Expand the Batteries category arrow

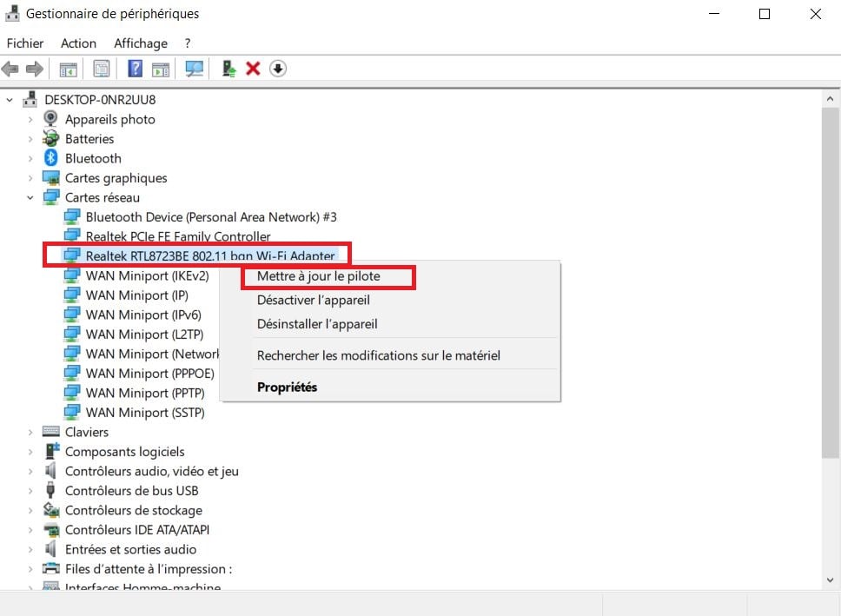[x=30, y=139]
